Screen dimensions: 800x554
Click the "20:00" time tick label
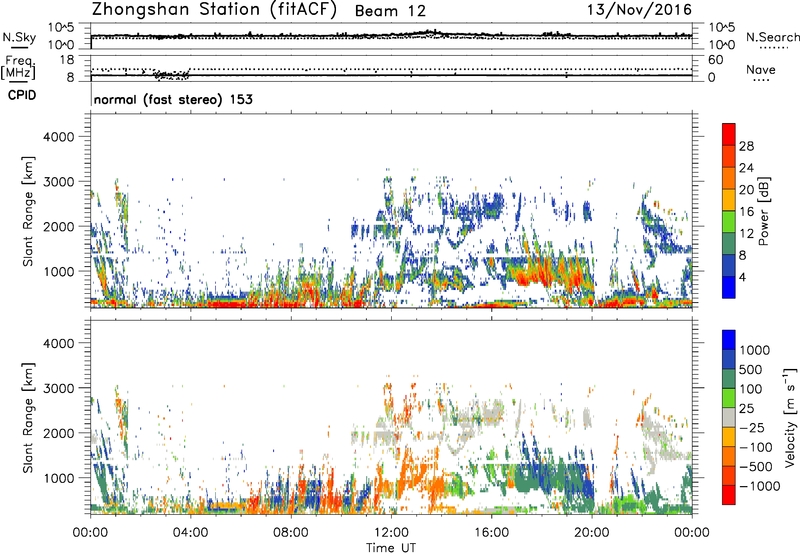tap(592, 533)
